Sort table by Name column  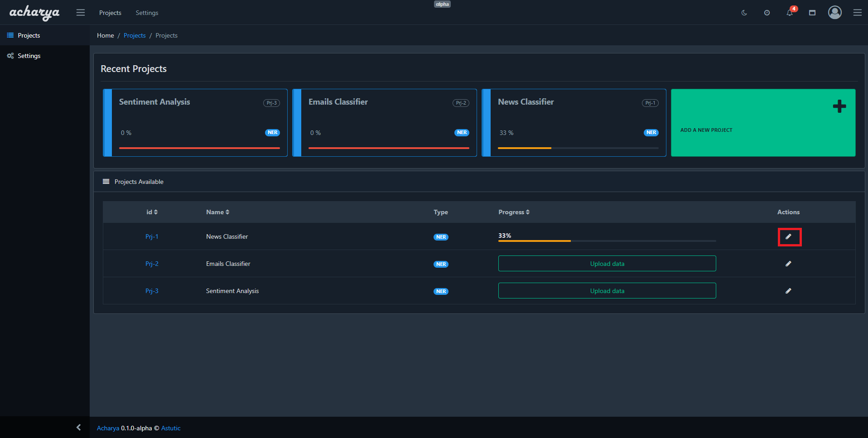[x=218, y=212]
